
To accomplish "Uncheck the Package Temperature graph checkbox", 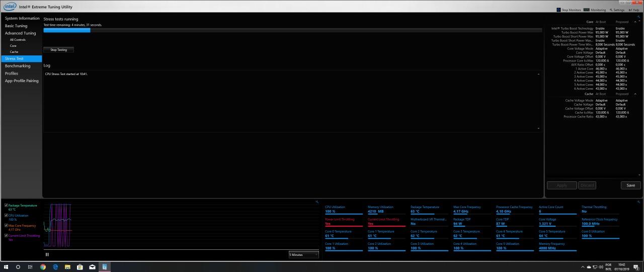I will 6,206.
